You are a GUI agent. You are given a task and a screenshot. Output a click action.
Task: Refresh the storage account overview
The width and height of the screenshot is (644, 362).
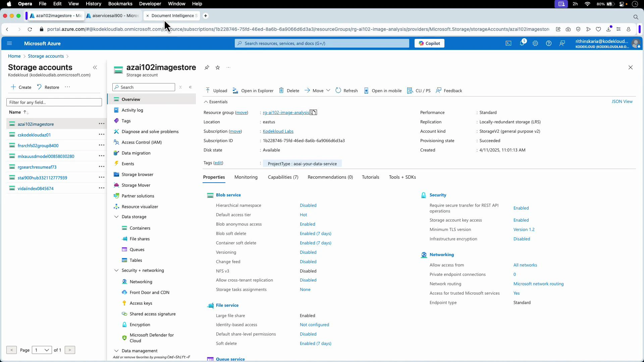click(x=346, y=90)
